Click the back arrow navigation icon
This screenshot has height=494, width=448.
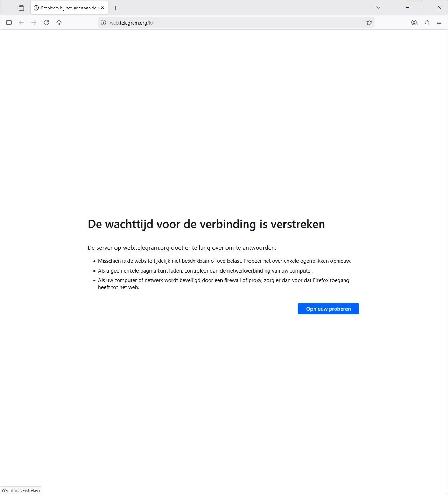pos(21,22)
